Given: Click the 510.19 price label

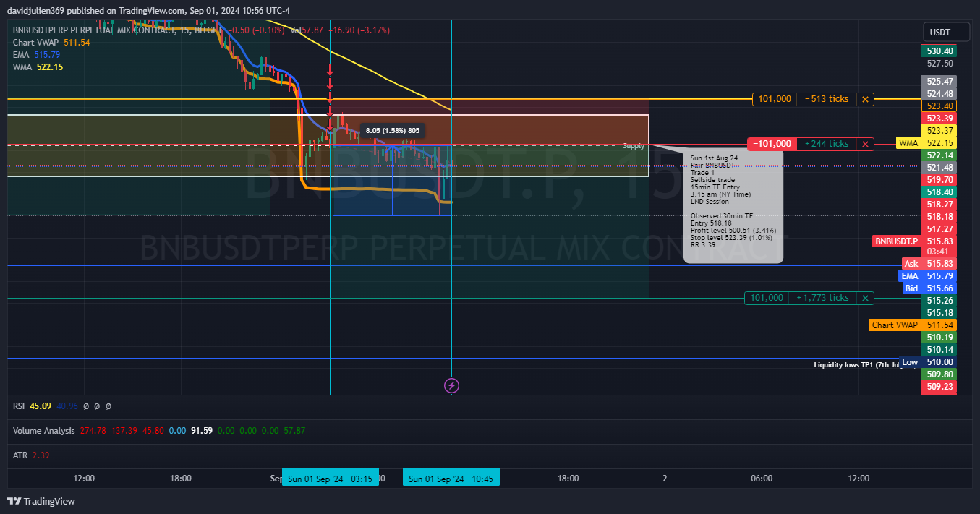Looking at the screenshot, I should point(939,338).
